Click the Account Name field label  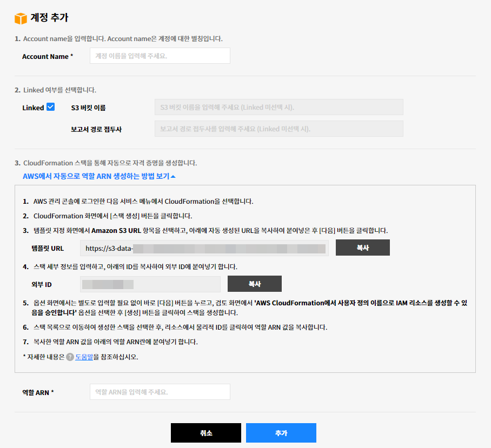click(x=47, y=56)
